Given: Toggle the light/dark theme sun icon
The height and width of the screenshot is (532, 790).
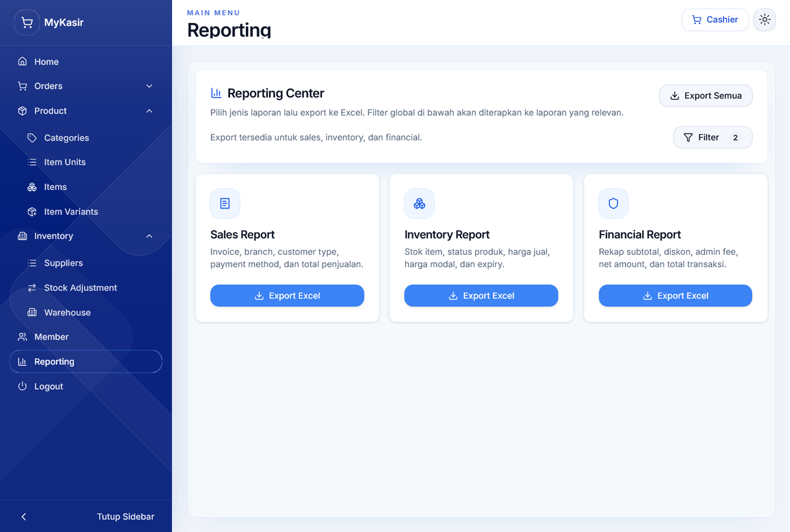Looking at the screenshot, I should point(764,20).
